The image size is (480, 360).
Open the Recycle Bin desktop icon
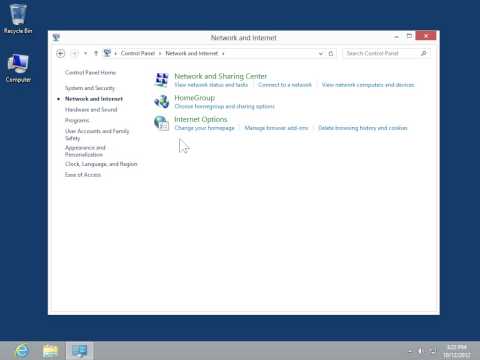pos(18,19)
